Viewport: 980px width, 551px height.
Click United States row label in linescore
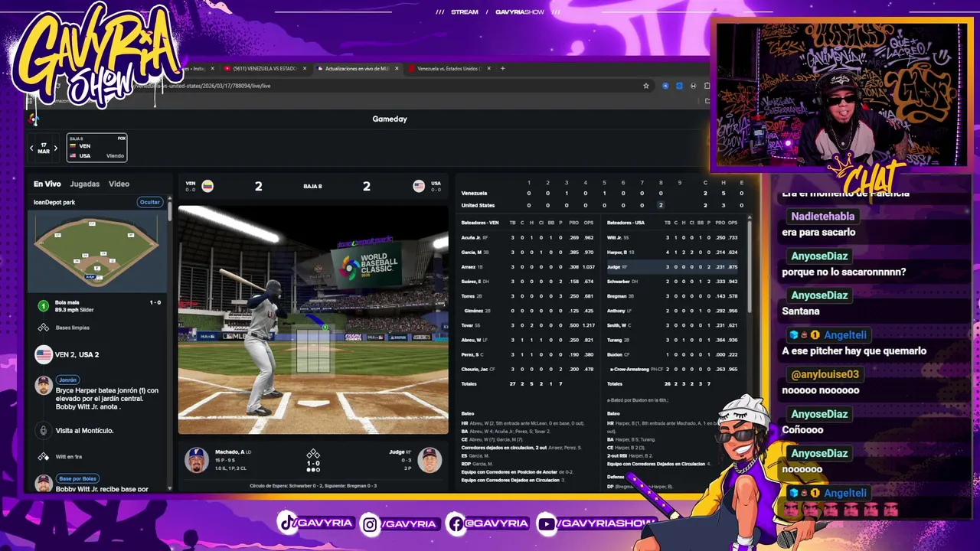[x=478, y=205]
